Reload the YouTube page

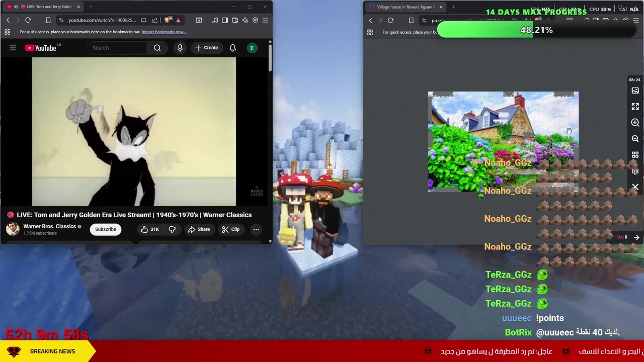click(28, 20)
